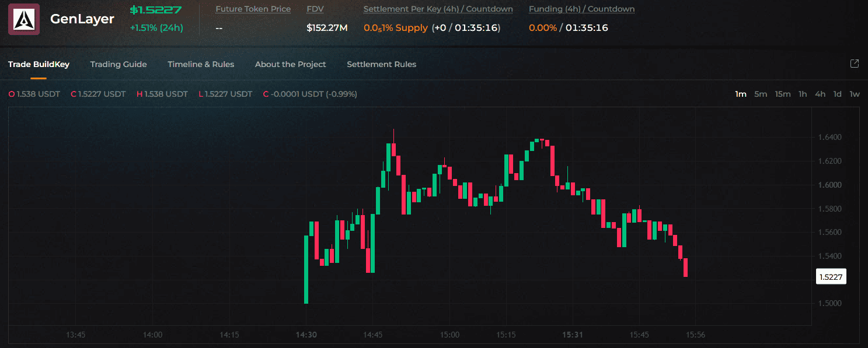Viewport: 868px width, 348px height.
Task: Click the GenLayer project name
Action: point(82,19)
